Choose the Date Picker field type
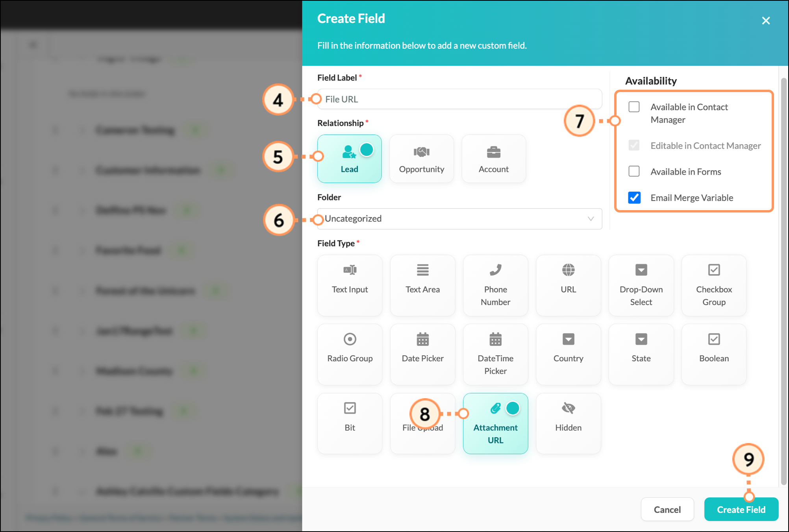Screen dimensions: 789x532 point(422,354)
